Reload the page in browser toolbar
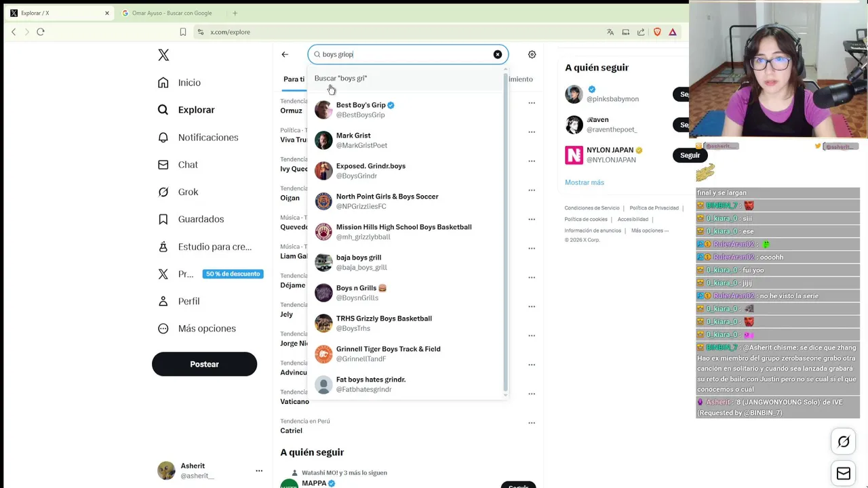Screen dimensions: 868x488 41,32
